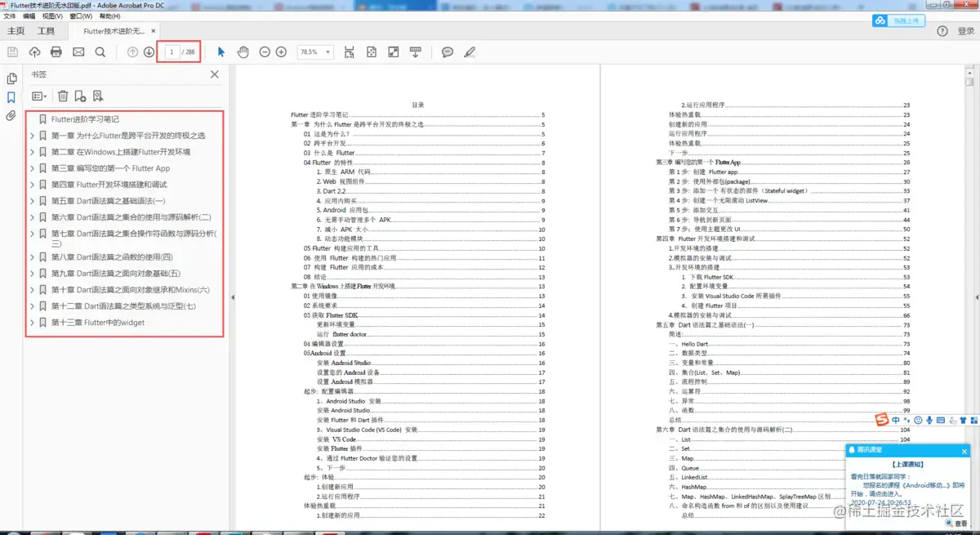Zoom in with plus circle icon

[281, 52]
